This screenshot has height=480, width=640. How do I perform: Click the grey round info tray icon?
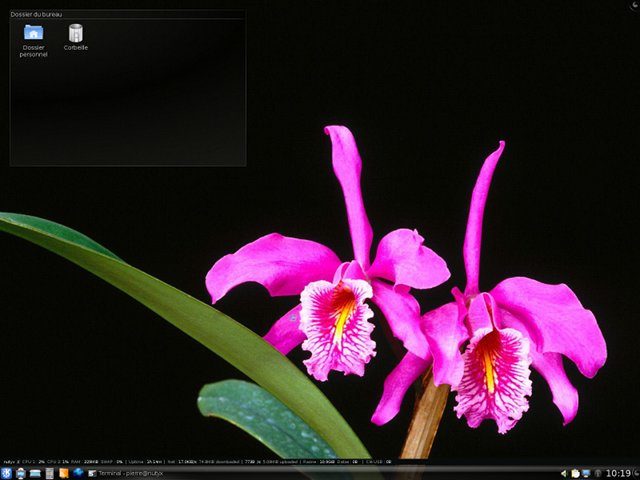(598, 473)
